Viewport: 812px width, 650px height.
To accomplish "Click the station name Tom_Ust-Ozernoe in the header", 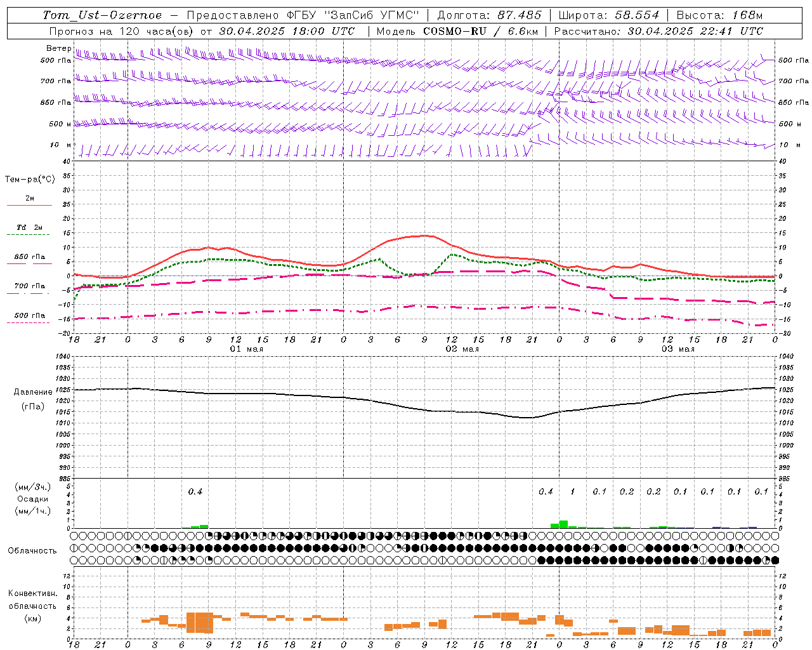I will pos(102,15).
